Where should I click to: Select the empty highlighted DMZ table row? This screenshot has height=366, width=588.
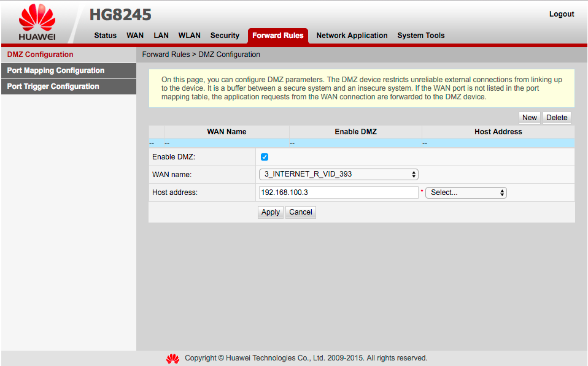click(x=362, y=143)
